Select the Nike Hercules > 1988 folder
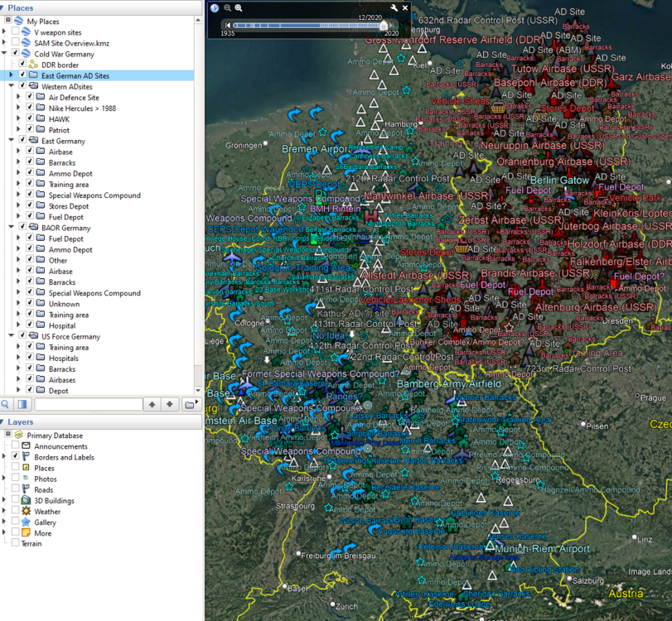This screenshot has height=621, width=672. (82, 108)
